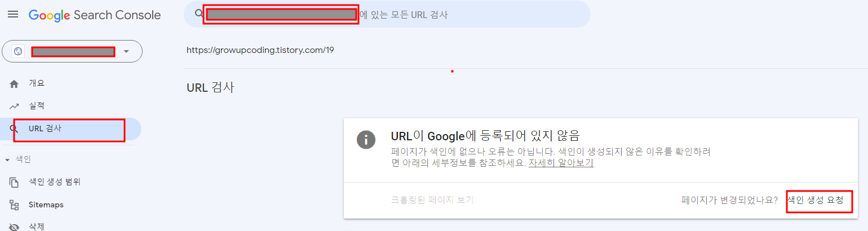Open the 실적 performance report

click(37, 106)
